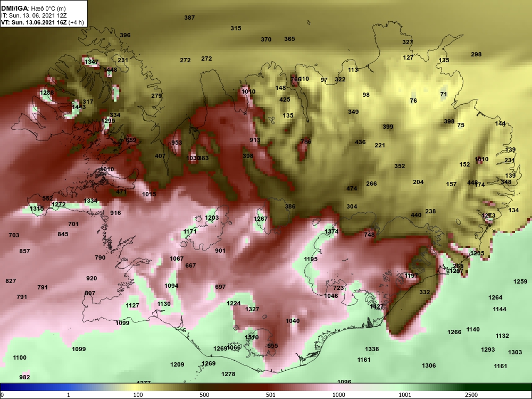Select the 982 value

click(24, 377)
